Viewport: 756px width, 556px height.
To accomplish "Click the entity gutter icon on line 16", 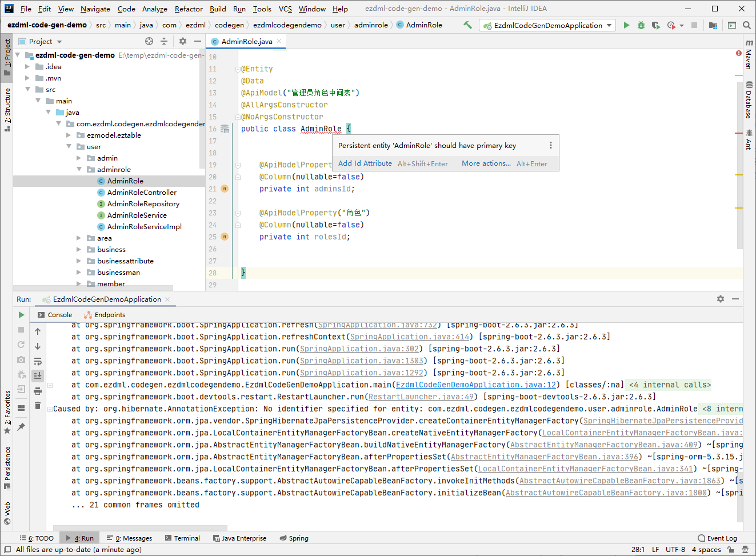I will pyautogui.click(x=225, y=129).
